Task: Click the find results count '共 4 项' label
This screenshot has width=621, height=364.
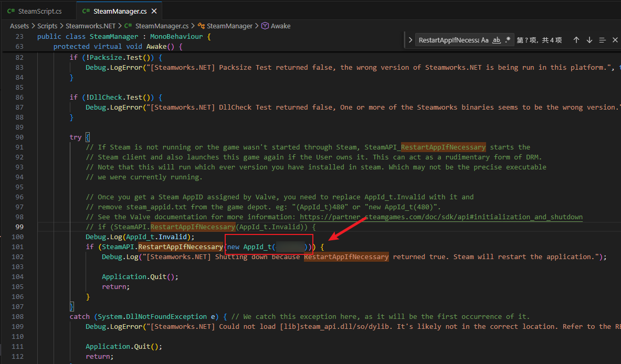Action: pos(552,40)
